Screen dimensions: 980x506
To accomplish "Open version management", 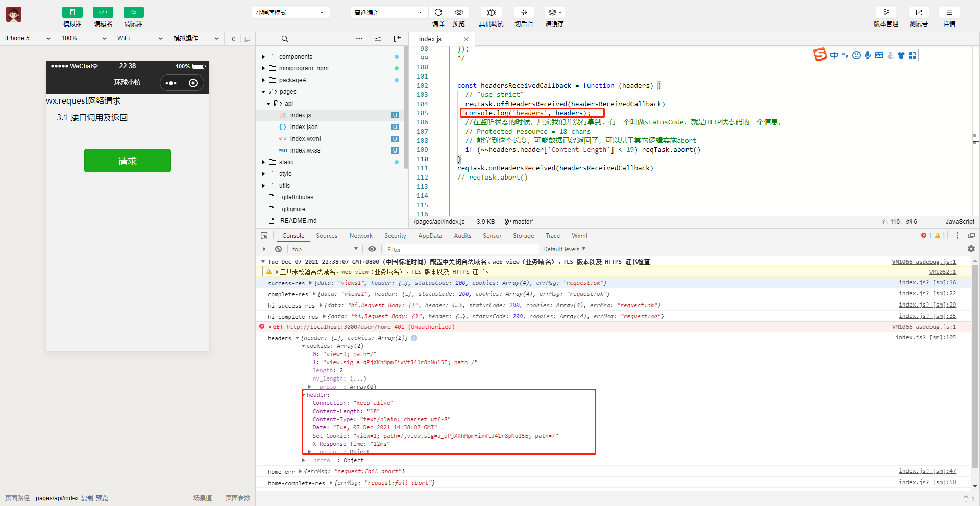I will [886, 12].
